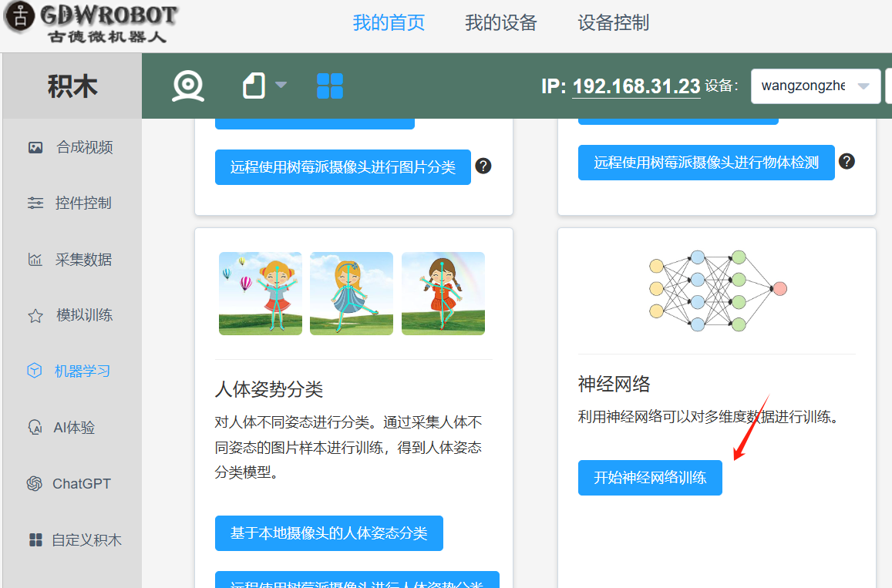
Task: Click the 控件控制 sliders icon
Action: [35, 203]
